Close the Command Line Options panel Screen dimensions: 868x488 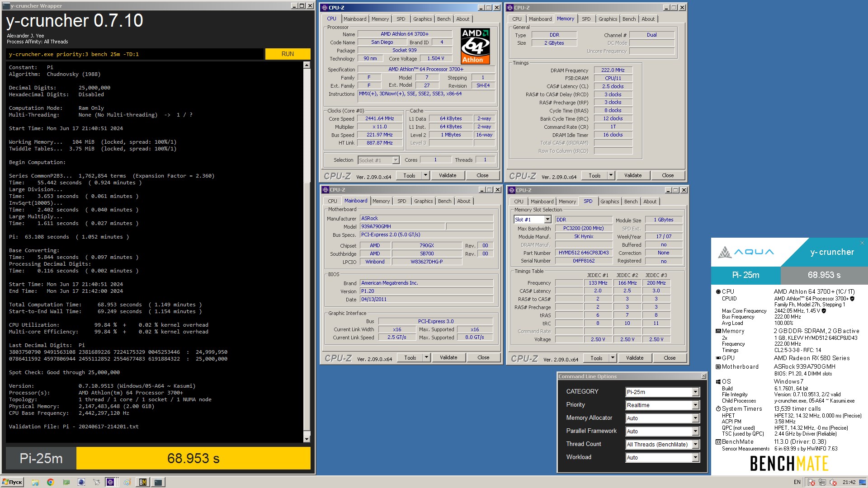(x=703, y=376)
